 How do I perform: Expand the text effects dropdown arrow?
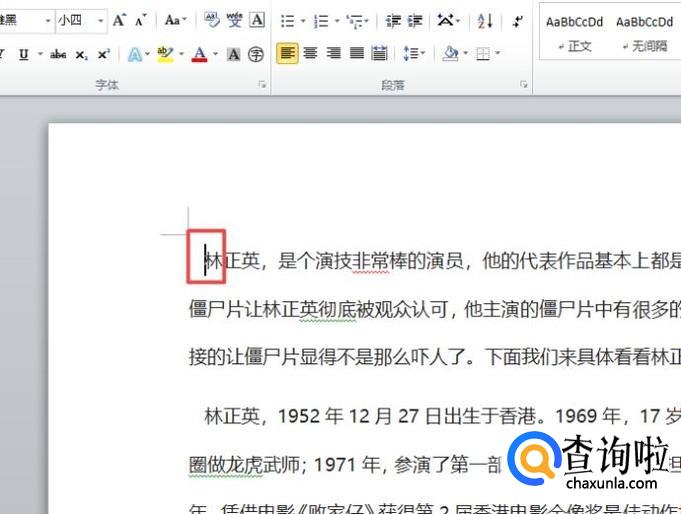pos(147,54)
